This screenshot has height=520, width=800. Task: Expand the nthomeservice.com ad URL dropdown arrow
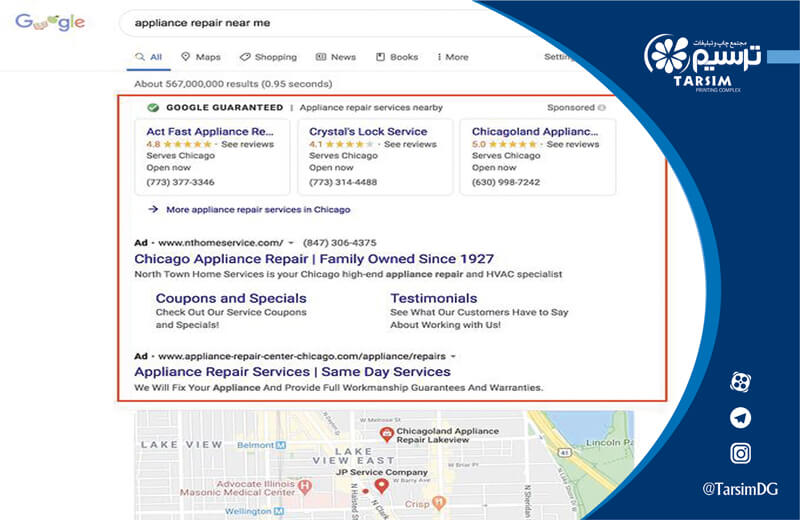(x=291, y=243)
